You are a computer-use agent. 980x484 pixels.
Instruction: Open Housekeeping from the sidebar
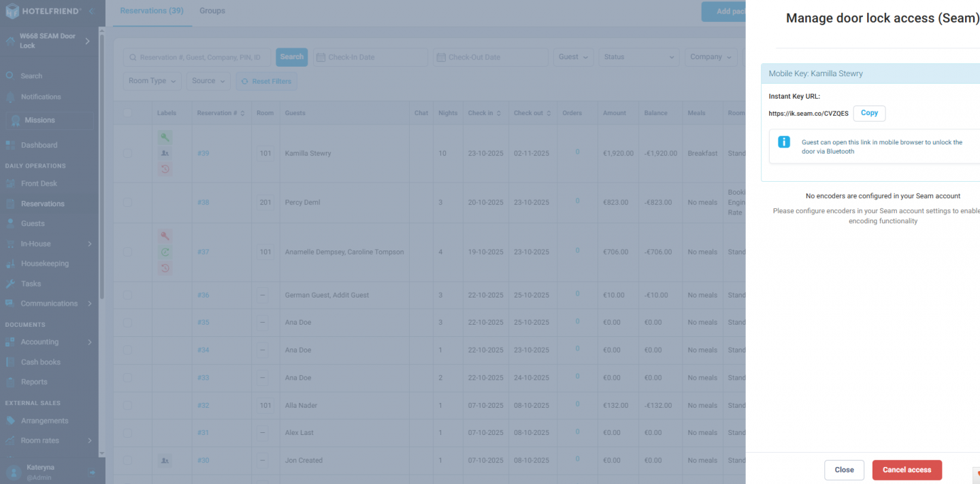click(x=44, y=263)
